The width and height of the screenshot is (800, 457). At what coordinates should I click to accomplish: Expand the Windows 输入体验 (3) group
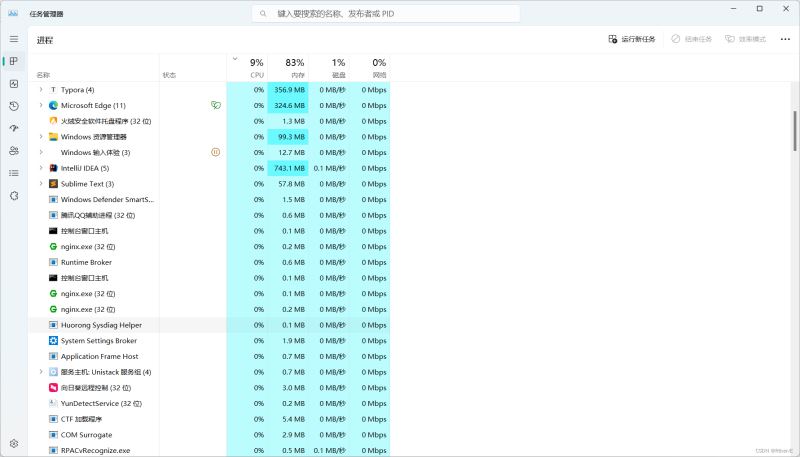pos(41,153)
